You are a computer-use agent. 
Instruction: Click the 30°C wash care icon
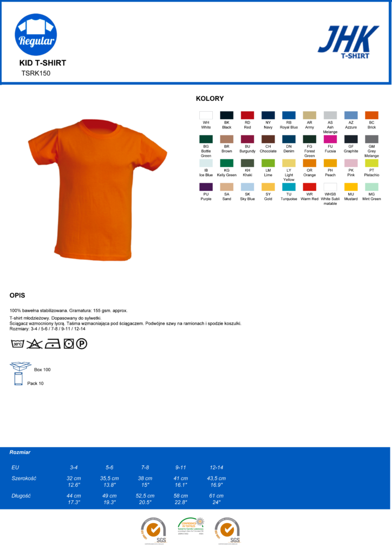tap(18, 344)
